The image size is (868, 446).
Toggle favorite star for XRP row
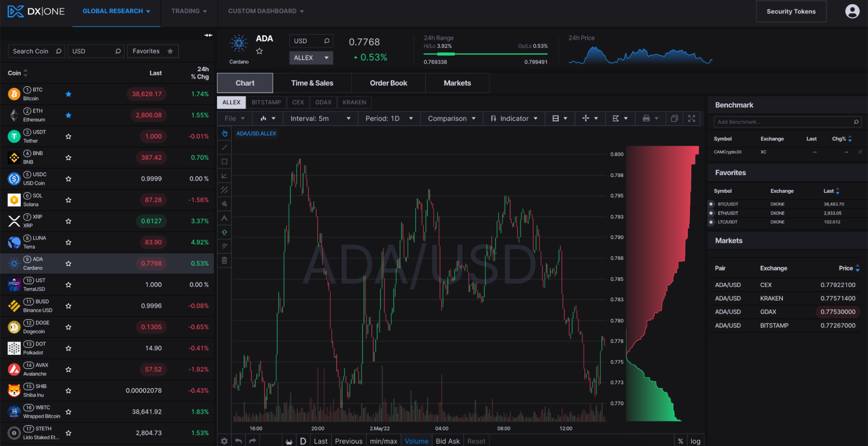(68, 221)
